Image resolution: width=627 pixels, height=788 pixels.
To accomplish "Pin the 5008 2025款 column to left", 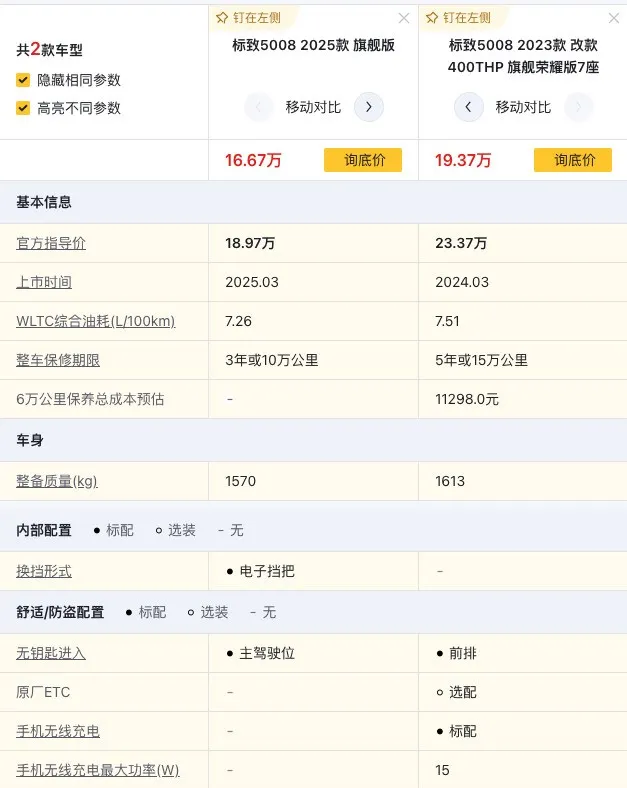I will click(x=252, y=18).
